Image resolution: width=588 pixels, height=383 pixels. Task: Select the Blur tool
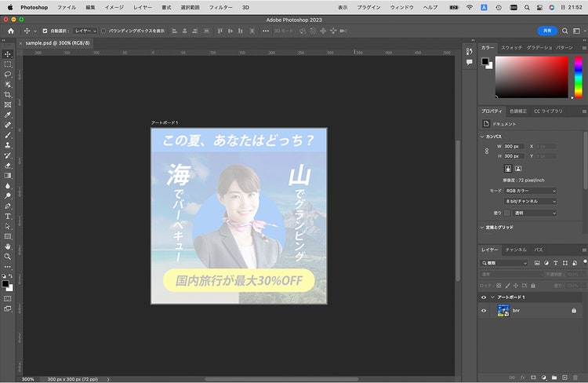pos(8,186)
